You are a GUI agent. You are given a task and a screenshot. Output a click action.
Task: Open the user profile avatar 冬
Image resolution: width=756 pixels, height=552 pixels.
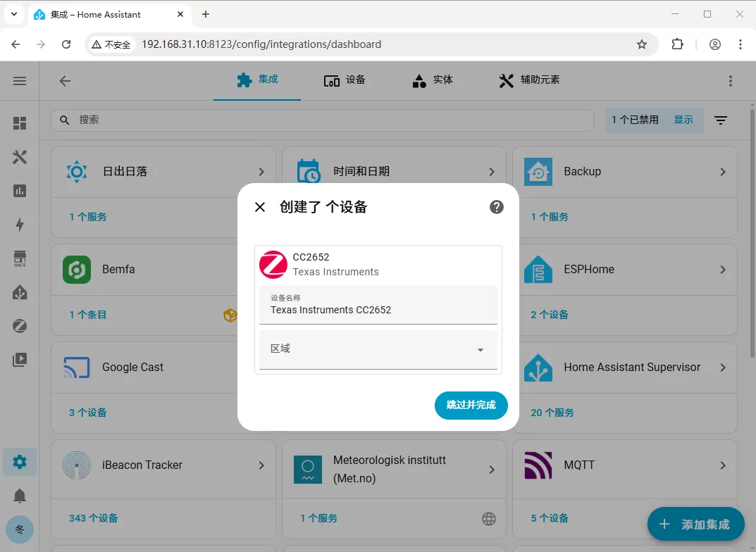coord(20,529)
